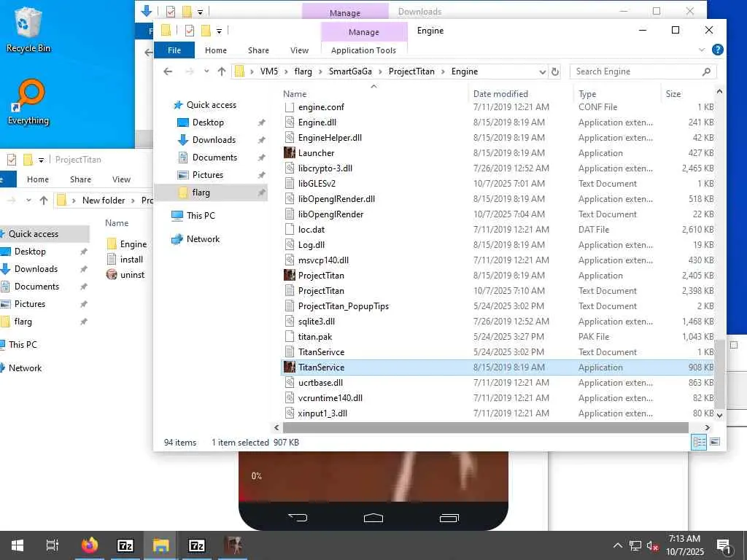The width and height of the screenshot is (747, 560).
Task: Click the Launcher application icon
Action: pos(289,153)
